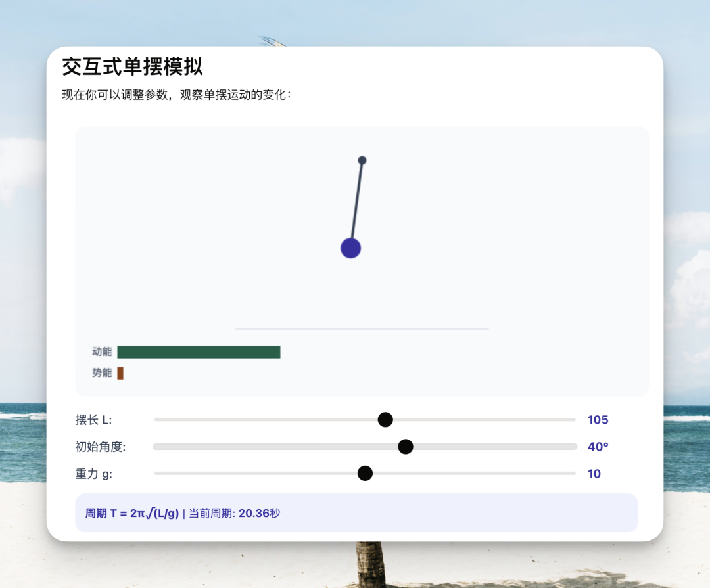This screenshot has height=588, width=710.
Task: Select the 初始角度 slider handle
Action: click(406, 446)
